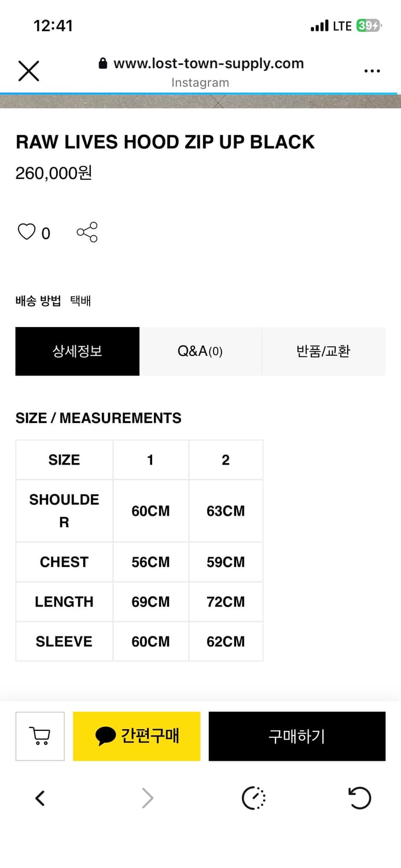The height and width of the screenshot is (868, 401).
Task: Open the share options icon
Action: (87, 231)
